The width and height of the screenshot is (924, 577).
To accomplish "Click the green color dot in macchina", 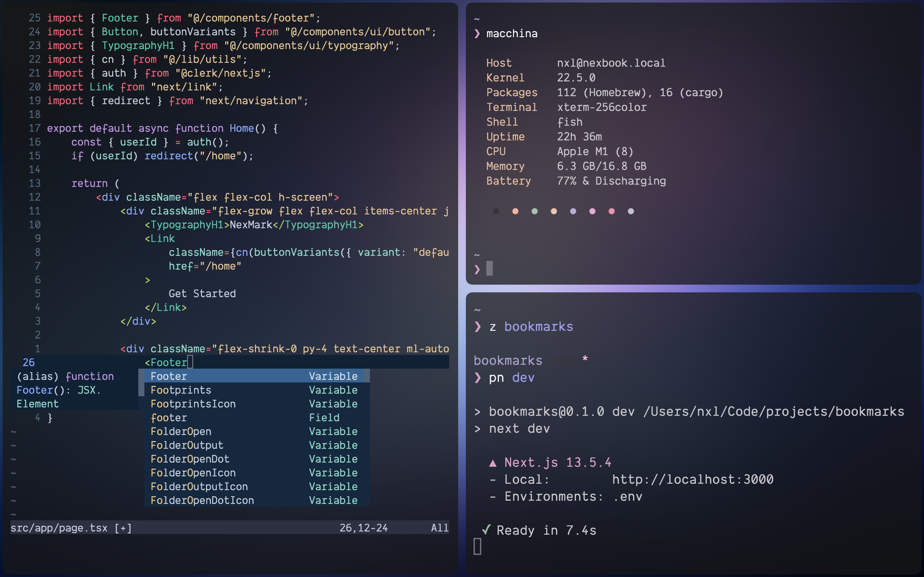I will pos(535,211).
